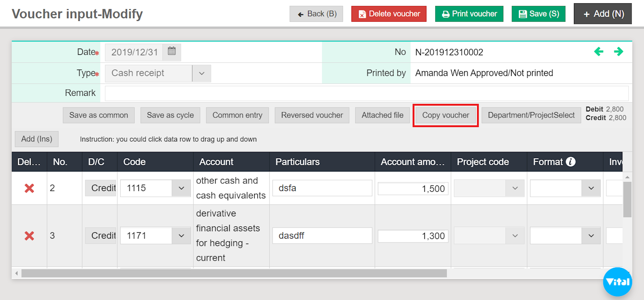Open the Reversed voucher option
This screenshot has width=644, height=300.
point(312,115)
